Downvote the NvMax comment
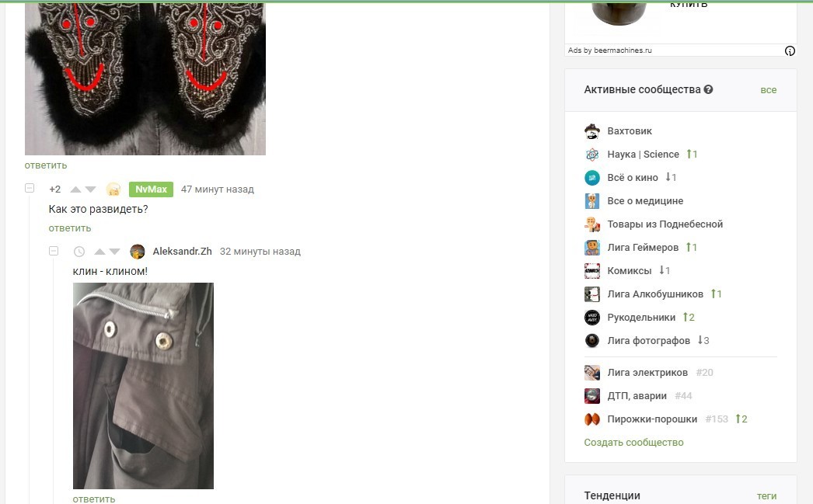813x504 pixels. point(91,189)
